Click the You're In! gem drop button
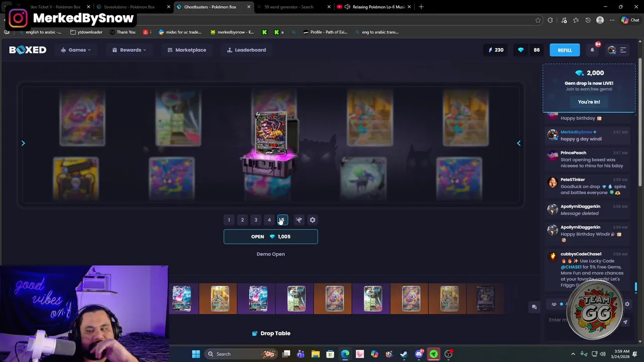The image size is (644, 362). (x=589, y=102)
